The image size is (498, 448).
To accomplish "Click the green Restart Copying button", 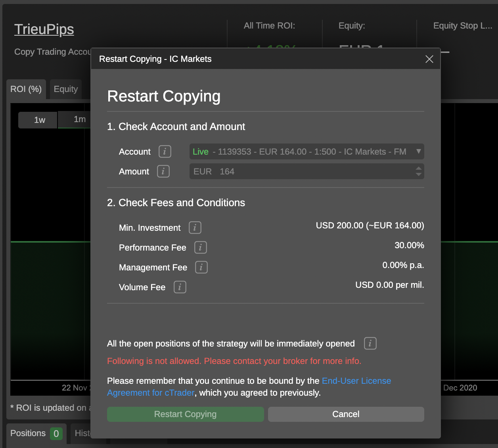I will pos(186,414).
